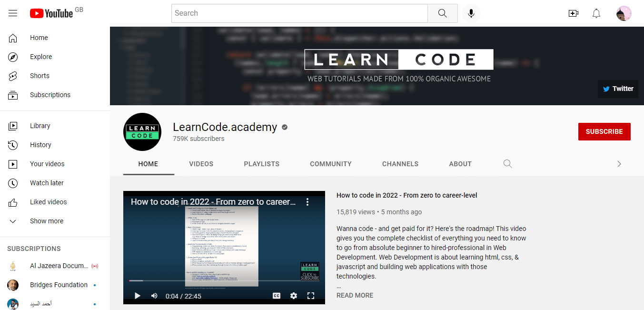Click the video progress bar

(224, 281)
